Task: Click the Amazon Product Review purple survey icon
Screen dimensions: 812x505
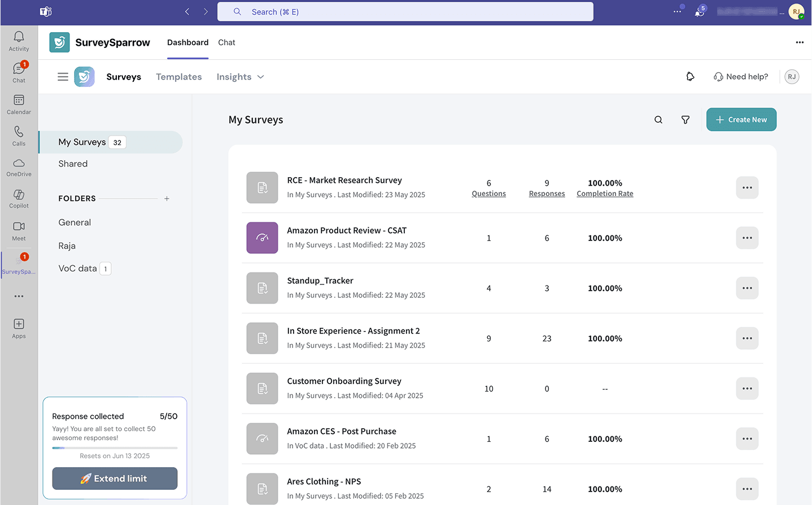Action: click(262, 238)
